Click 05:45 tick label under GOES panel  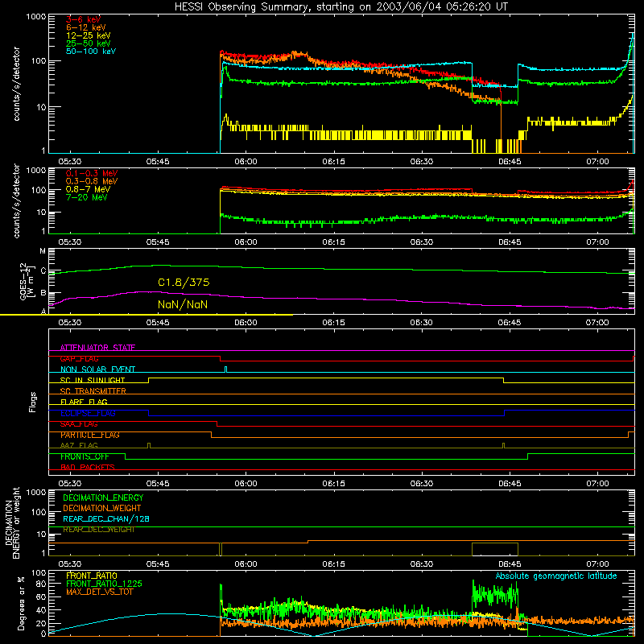point(158,323)
